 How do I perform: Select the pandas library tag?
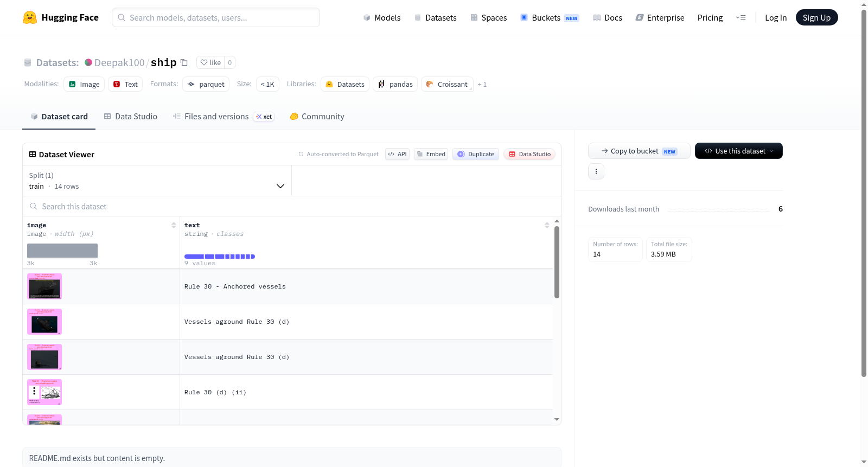[x=395, y=84]
